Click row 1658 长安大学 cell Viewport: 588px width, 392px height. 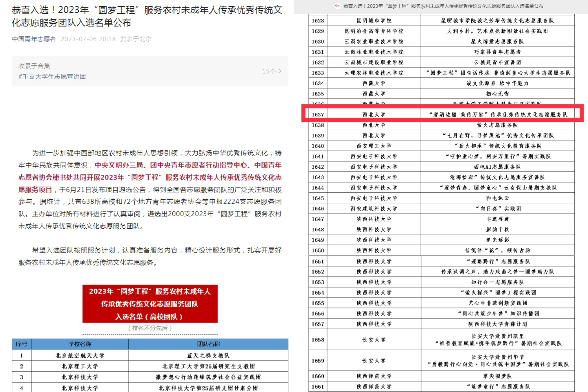[374, 340]
